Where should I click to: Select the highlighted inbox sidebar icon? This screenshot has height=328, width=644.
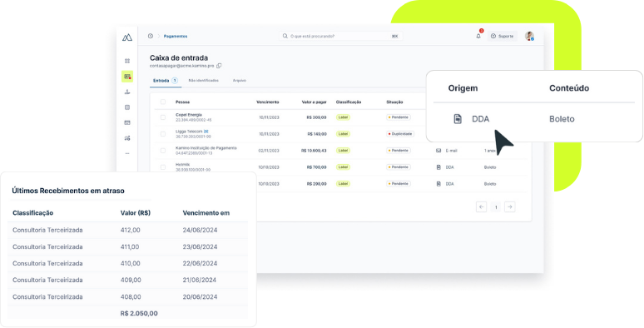[127, 77]
